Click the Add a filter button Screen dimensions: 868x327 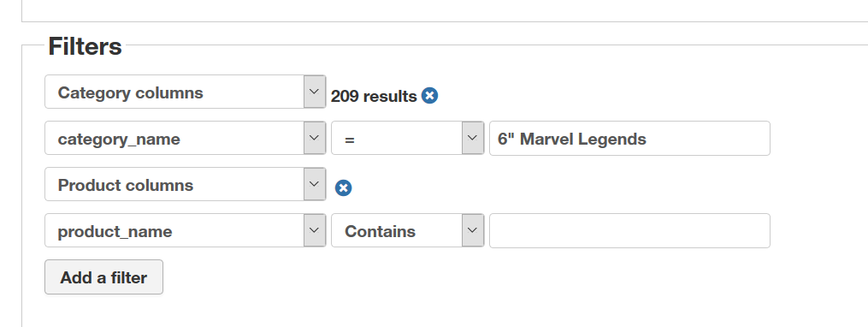coord(104,277)
